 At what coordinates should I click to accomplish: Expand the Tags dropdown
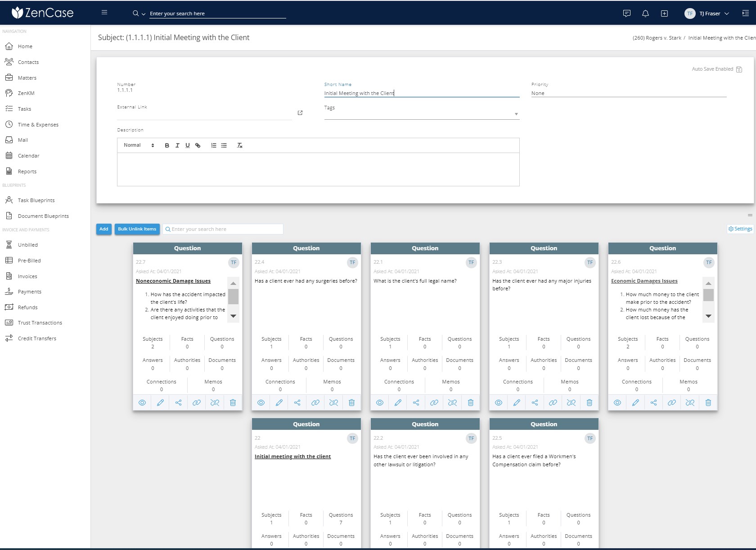[x=516, y=114]
